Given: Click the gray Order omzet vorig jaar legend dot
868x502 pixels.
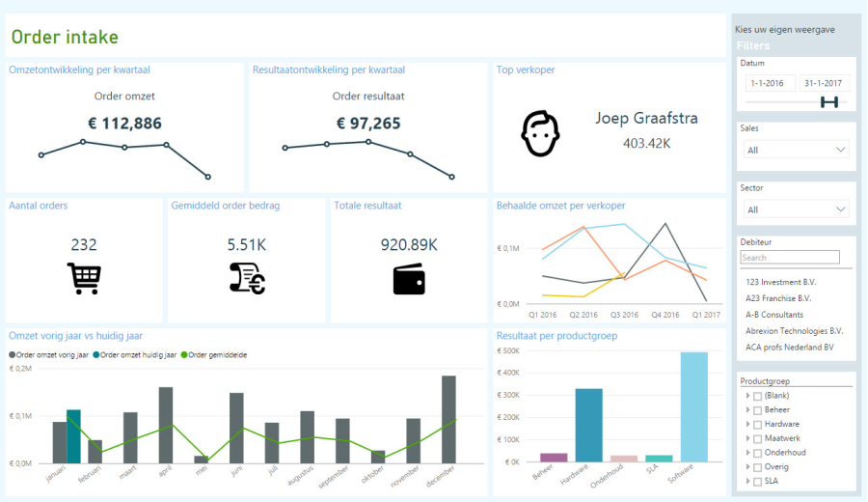Looking at the screenshot, I should [x=13, y=354].
